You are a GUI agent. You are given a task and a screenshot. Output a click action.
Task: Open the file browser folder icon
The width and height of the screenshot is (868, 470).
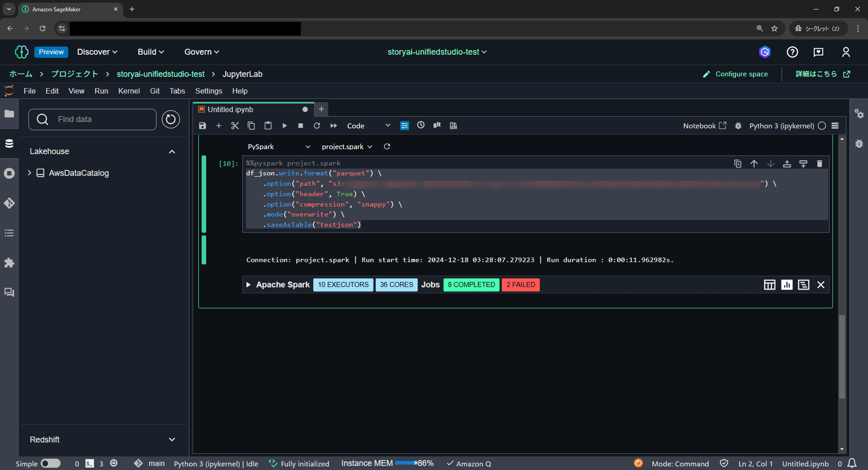coord(9,114)
